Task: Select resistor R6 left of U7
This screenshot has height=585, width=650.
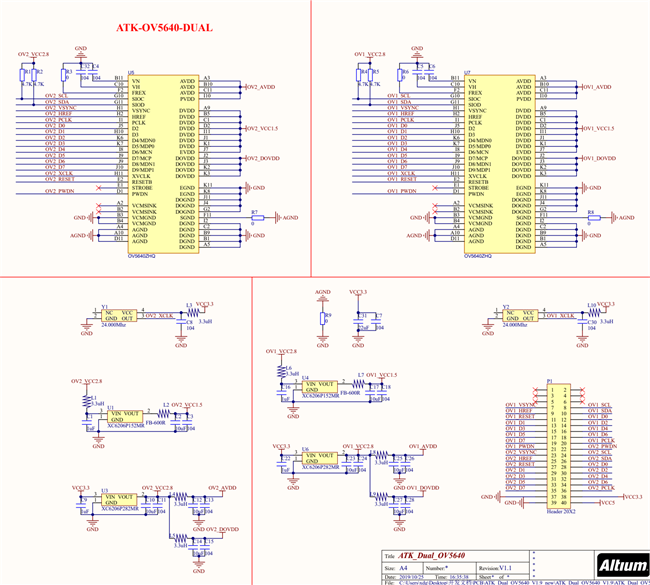Action: [x=400, y=75]
